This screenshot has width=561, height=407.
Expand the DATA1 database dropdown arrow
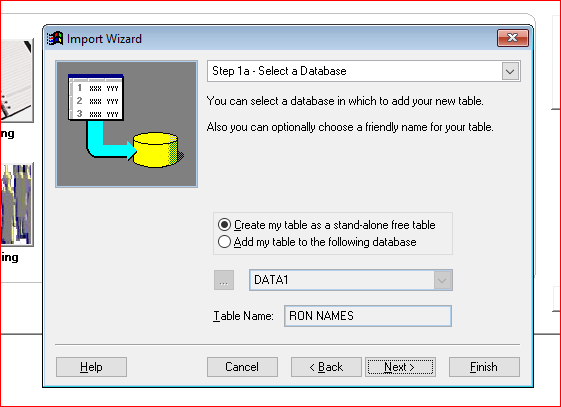pyautogui.click(x=442, y=280)
